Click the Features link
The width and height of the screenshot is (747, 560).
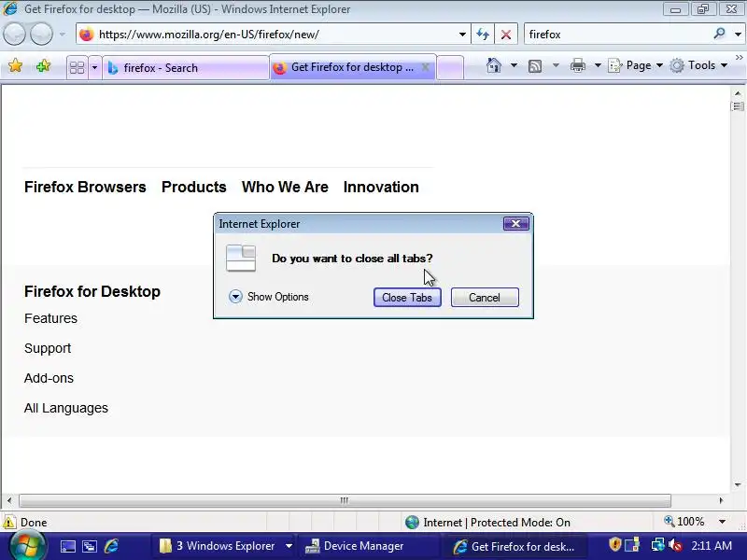[50, 318]
